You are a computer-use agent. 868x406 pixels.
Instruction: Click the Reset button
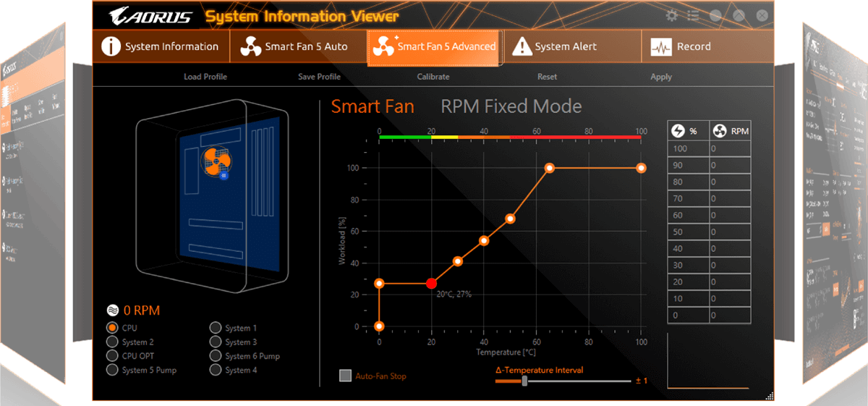tap(548, 77)
